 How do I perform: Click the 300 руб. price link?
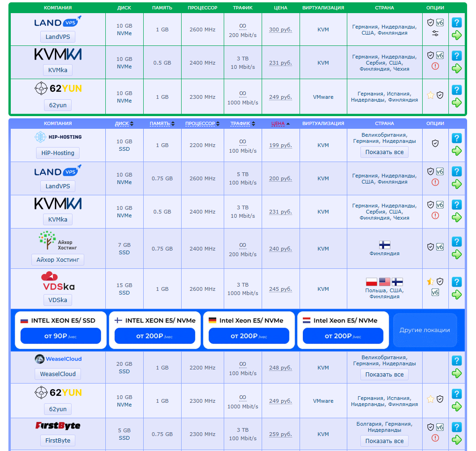280,30
